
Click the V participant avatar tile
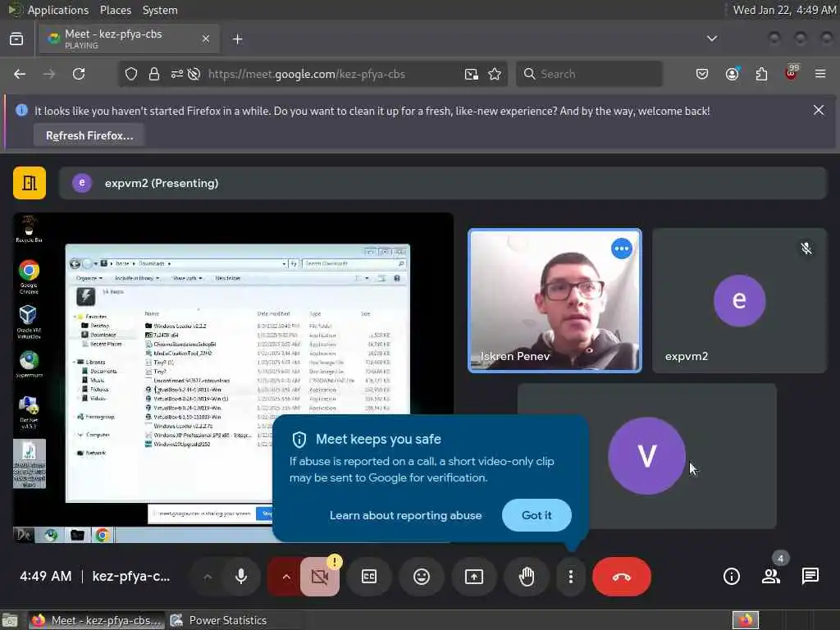[x=646, y=456]
